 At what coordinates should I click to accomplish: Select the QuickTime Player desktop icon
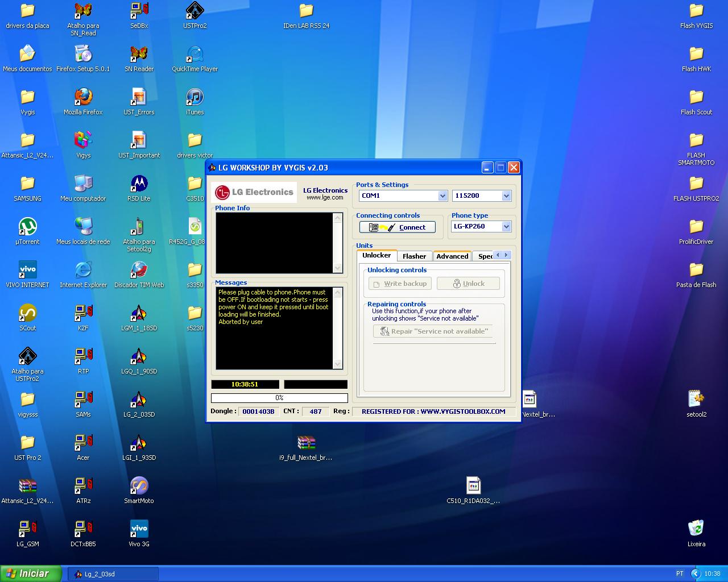195,58
